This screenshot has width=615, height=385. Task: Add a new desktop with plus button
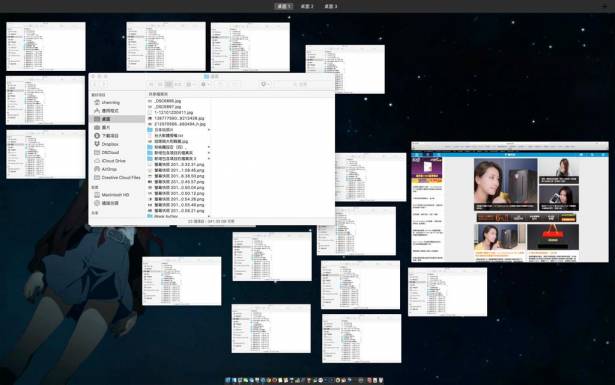point(604,6)
